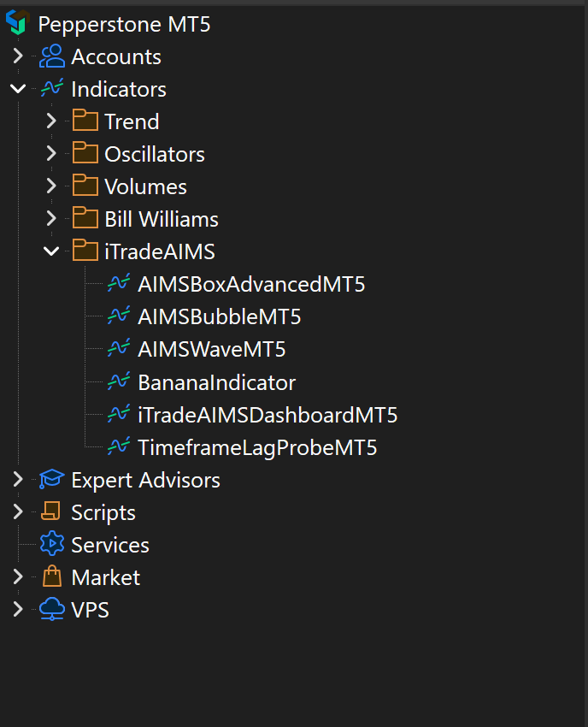Select the VPS label
588x727 pixels.
click(x=91, y=610)
